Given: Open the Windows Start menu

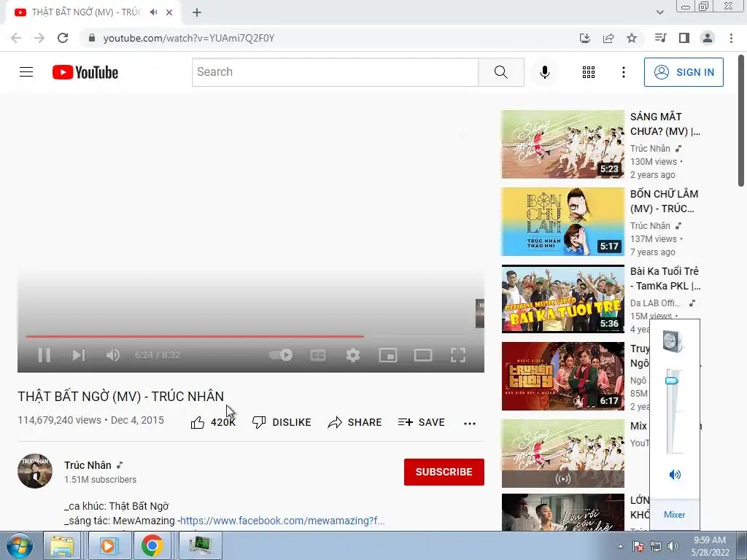Looking at the screenshot, I should pyautogui.click(x=19, y=545).
